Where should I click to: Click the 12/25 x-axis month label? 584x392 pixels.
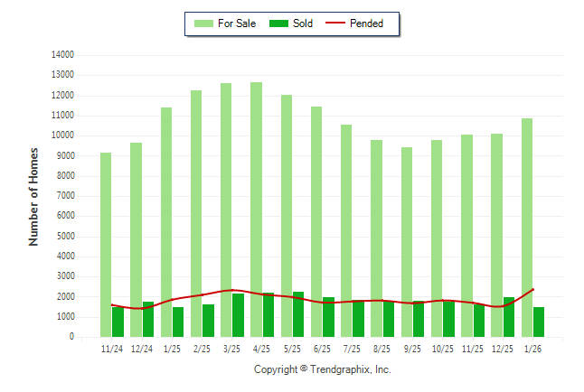[x=503, y=349]
